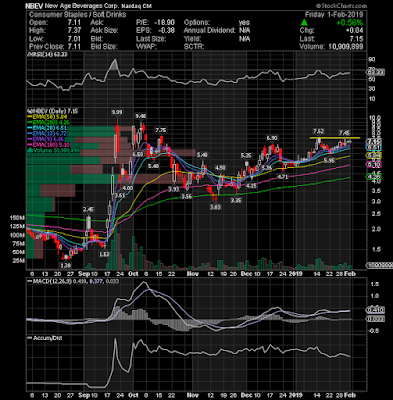Image resolution: width=393 pixels, height=400 pixels.
Task: Click the 2.45 price label
Action: (x=88, y=209)
